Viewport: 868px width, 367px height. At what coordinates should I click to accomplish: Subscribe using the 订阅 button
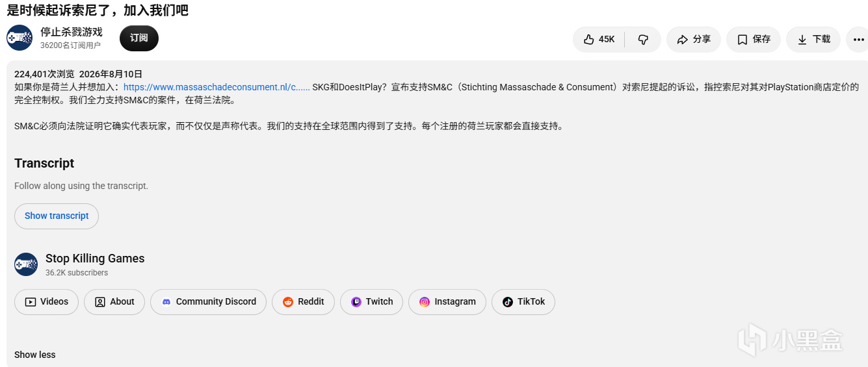[139, 38]
